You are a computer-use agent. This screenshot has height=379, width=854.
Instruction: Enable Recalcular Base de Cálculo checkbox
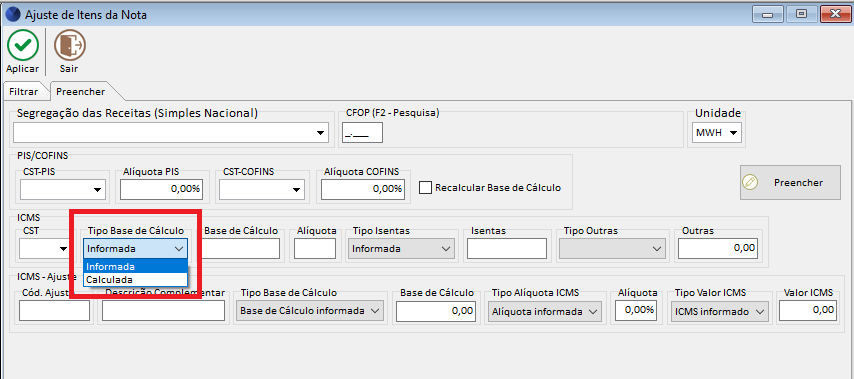click(425, 188)
